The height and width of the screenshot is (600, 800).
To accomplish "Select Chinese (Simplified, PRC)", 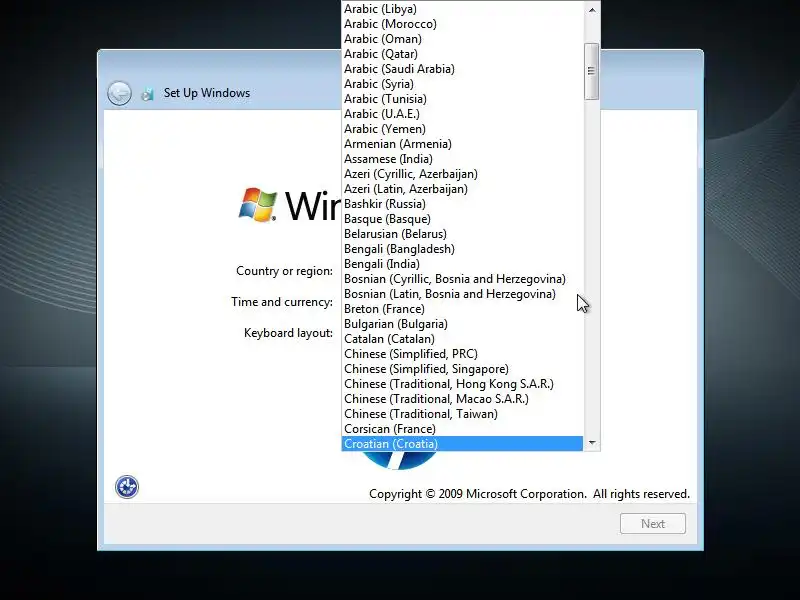I will pos(462,354).
